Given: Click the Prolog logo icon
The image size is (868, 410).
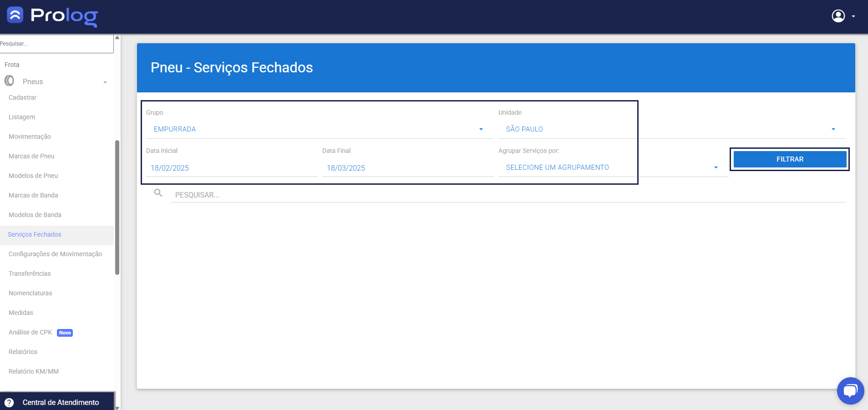Looking at the screenshot, I should point(15,15).
